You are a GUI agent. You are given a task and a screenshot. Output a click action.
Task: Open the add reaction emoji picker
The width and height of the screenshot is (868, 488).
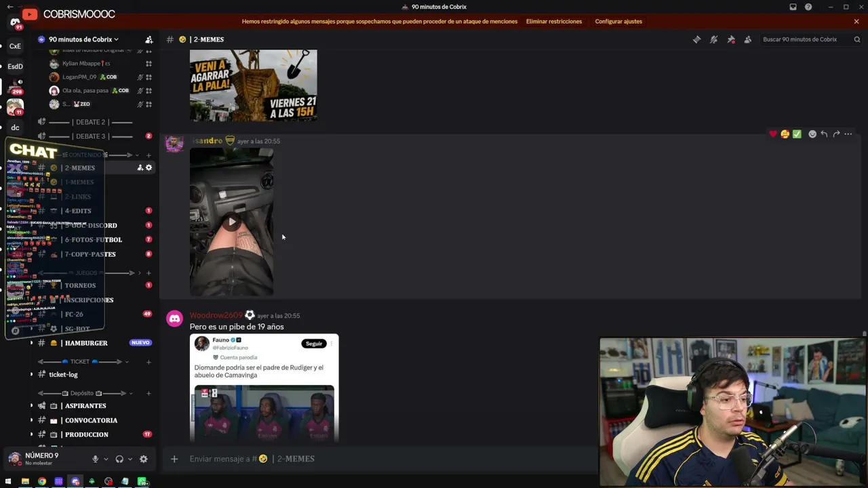click(x=812, y=134)
